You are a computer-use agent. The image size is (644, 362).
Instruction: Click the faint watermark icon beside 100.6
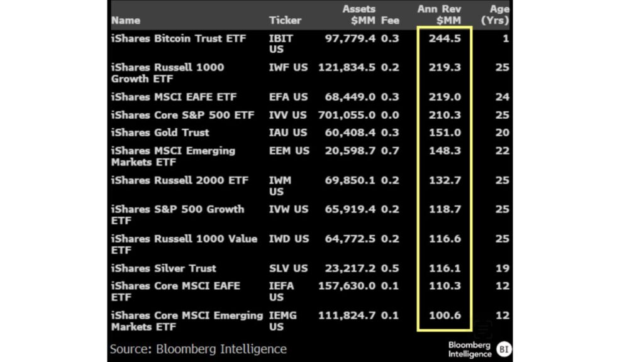pyautogui.click(x=482, y=329)
